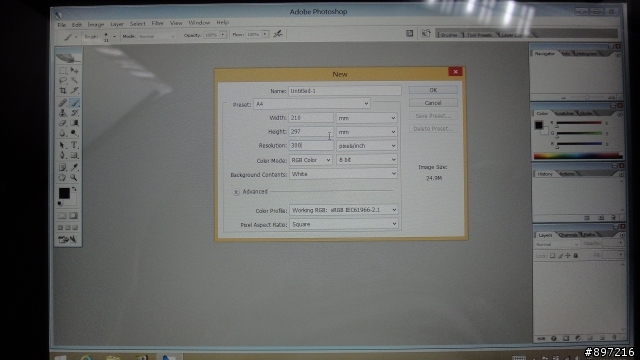Open the Preset dropdown showing A4
Screen dimensions: 640x360
[x=312, y=104]
